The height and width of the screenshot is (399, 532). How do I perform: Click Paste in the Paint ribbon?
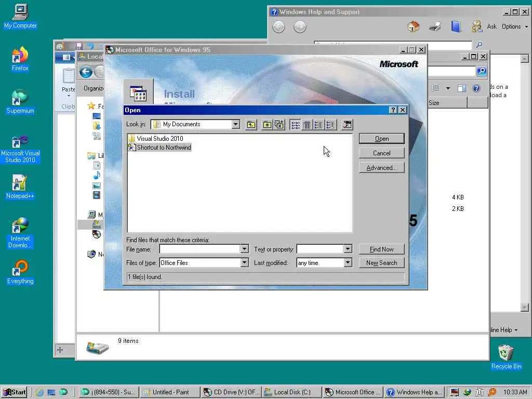click(x=68, y=83)
